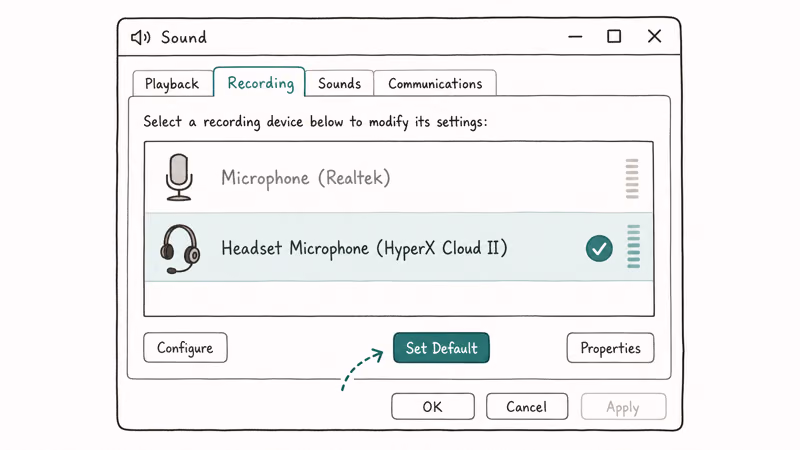The width and height of the screenshot is (800, 450).
Task: Click the Set Default button
Action: [441, 348]
